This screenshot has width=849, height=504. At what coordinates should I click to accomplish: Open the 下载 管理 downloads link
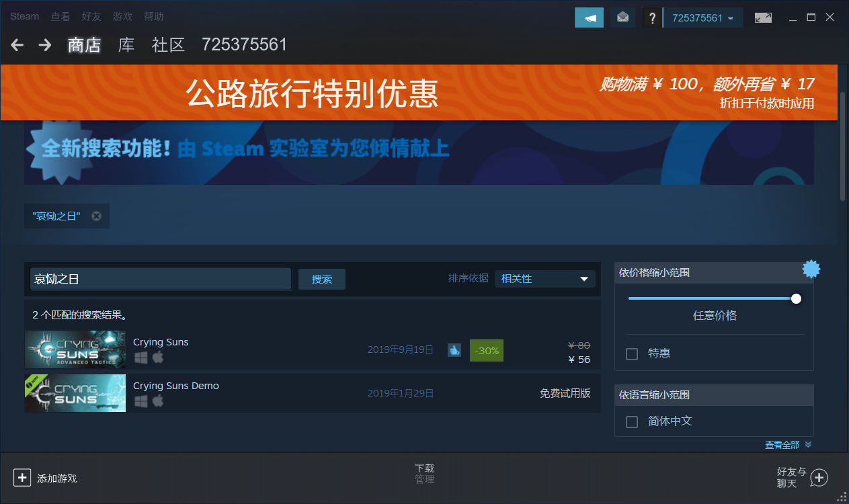click(424, 474)
